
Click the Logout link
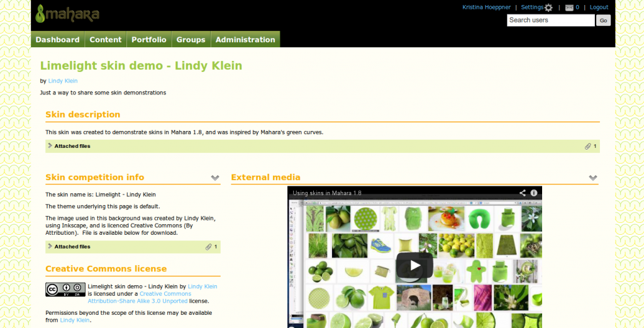(599, 8)
